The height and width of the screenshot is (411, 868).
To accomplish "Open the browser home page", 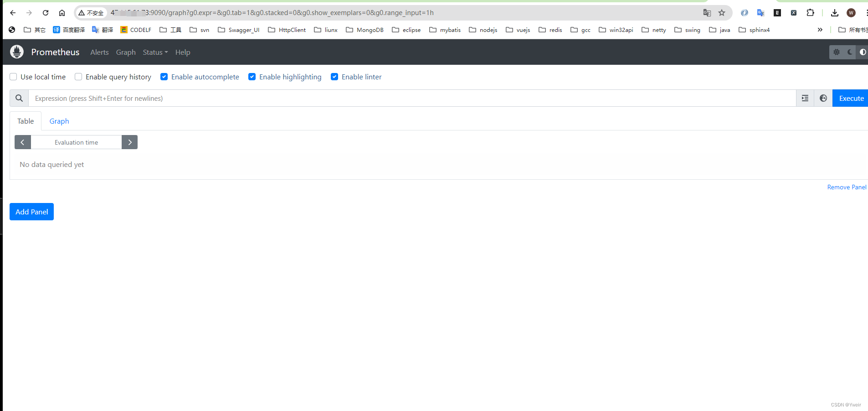I will point(62,13).
